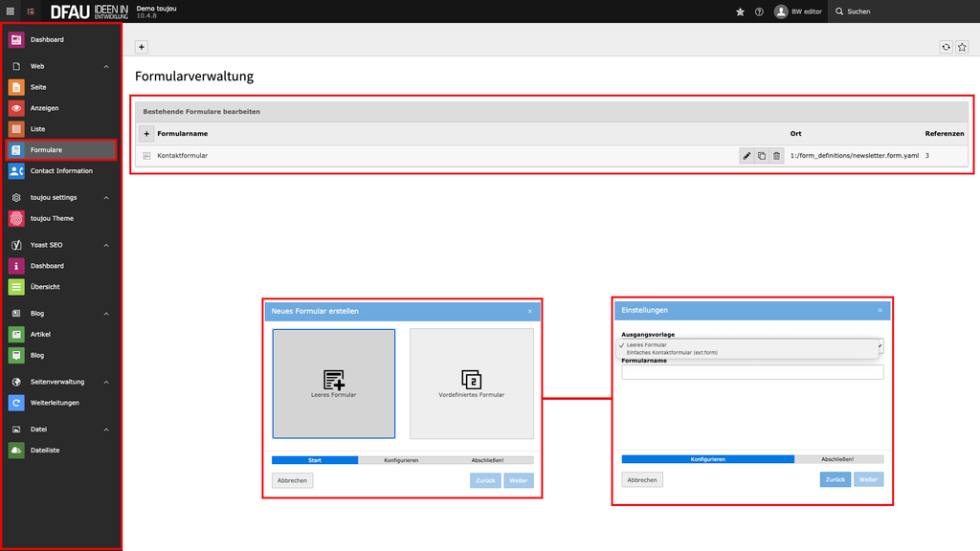This screenshot has height=551, width=980.
Task: Choose the Leeres Formular tile
Action: (x=333, y=384)
